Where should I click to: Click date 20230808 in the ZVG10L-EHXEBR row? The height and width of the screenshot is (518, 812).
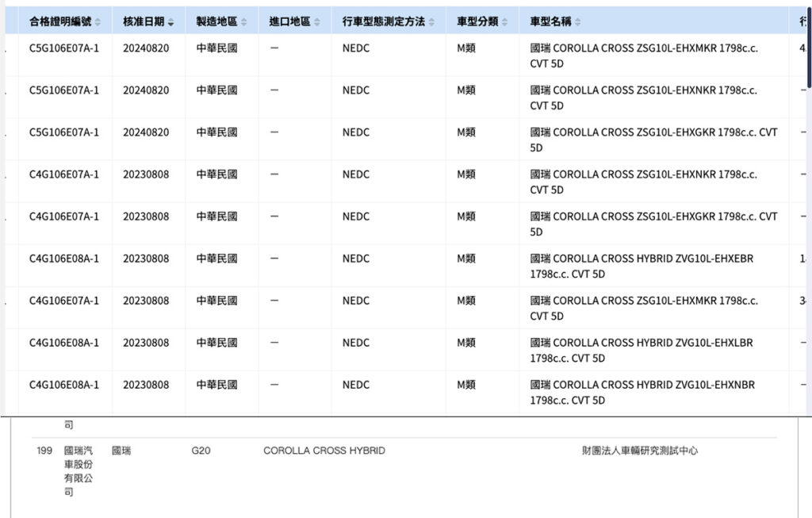pyautogui.click(x=146, y=259)
